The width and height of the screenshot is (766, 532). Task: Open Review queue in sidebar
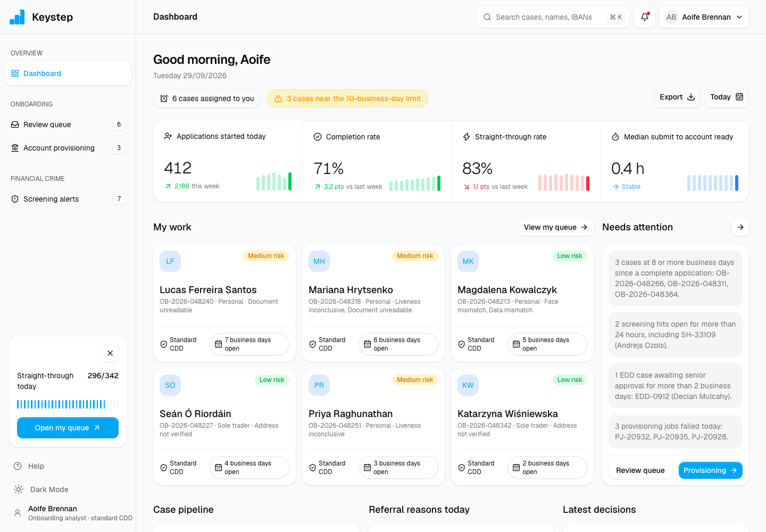point(68,124)
